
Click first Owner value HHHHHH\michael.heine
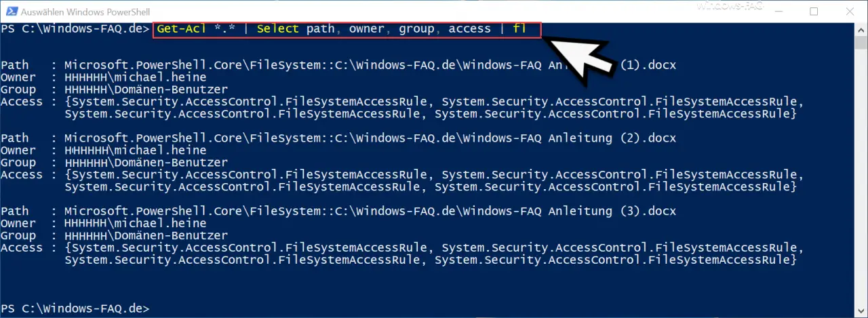135,77
